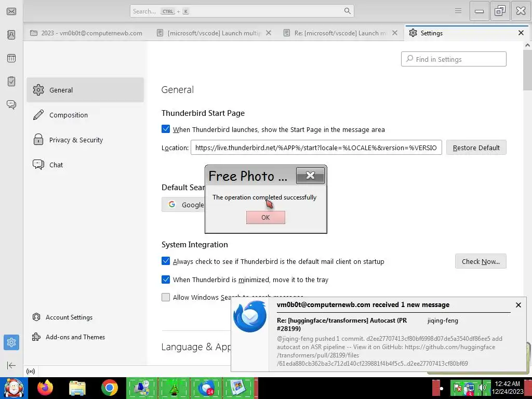Click the photo viewer taskbar icon
The image size is (532, 399).
tap(238, 388)
